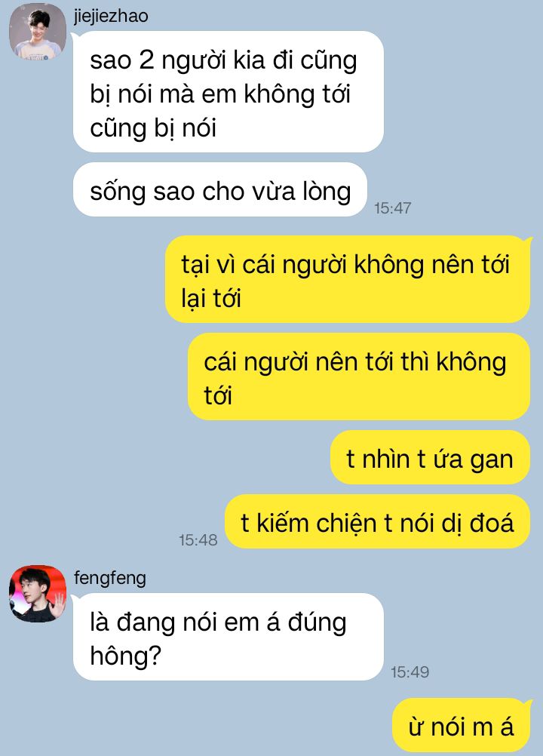The height and width of the screenshot is (756, 543).
Task: Click the 15:48 timestamp
Action: [x=198, y=539]
